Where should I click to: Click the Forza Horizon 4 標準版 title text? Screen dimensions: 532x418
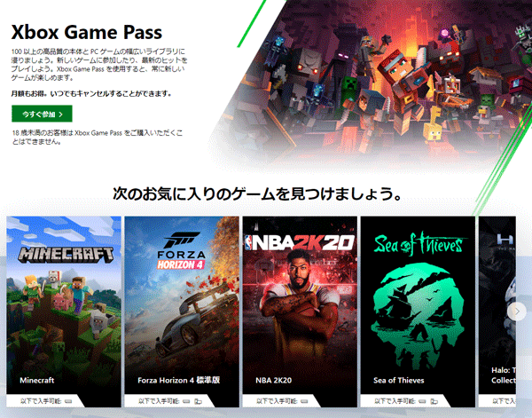[x=179, y=381]
